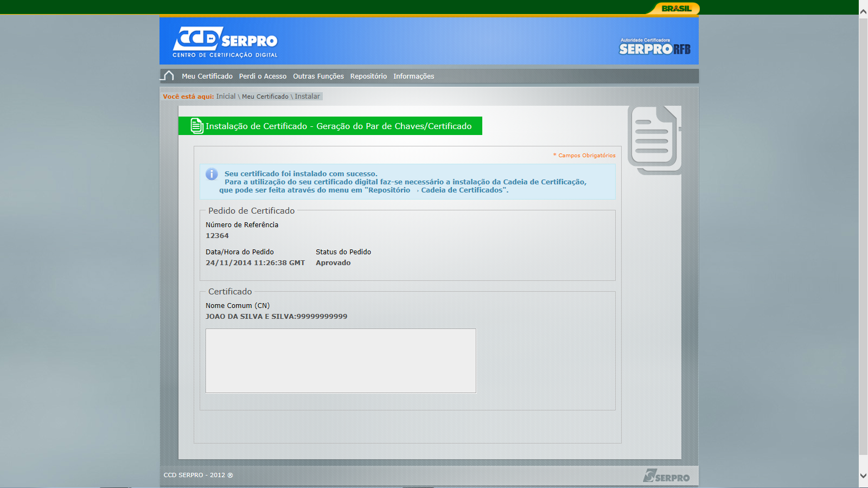Click document icon in green title bar
Screen dimensions: 868x488
click(197, 126)
